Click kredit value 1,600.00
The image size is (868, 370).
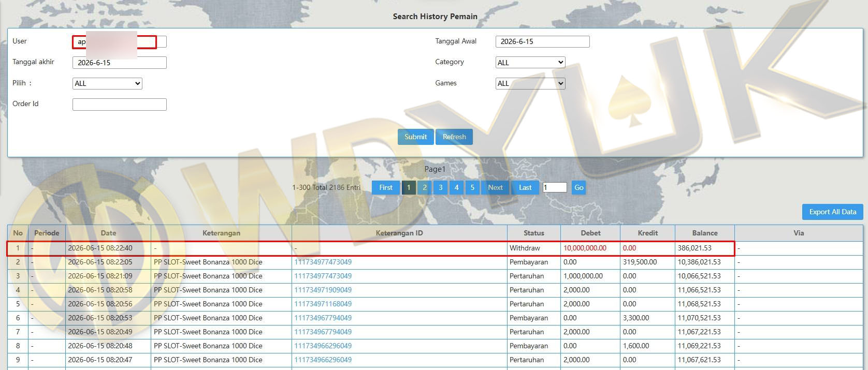point(636,346)
